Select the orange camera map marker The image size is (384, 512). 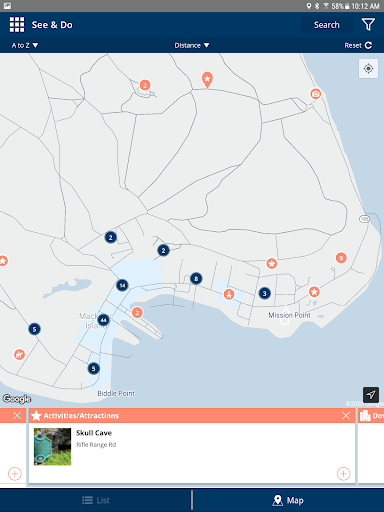point(316,94)
